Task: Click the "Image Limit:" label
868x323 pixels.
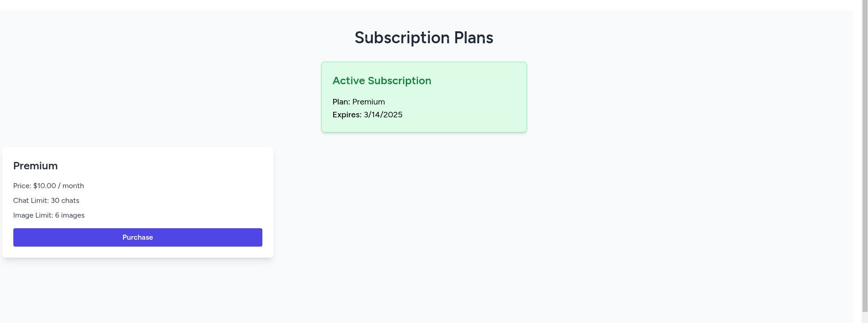Action: pos(33,215)
